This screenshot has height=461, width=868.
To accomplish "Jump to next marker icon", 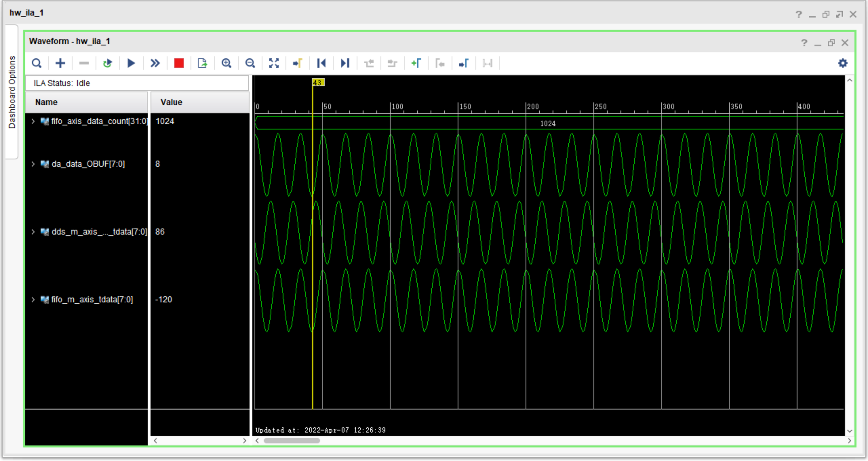I will coord(464,63).
